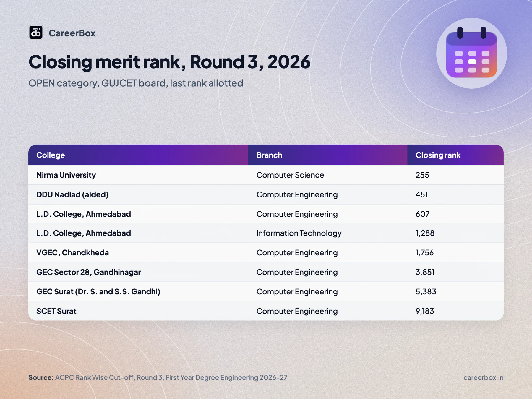Click the purple calendar icon
This screenshot has height=399, width=532.
pyautogui.click(x=471, y=53)
